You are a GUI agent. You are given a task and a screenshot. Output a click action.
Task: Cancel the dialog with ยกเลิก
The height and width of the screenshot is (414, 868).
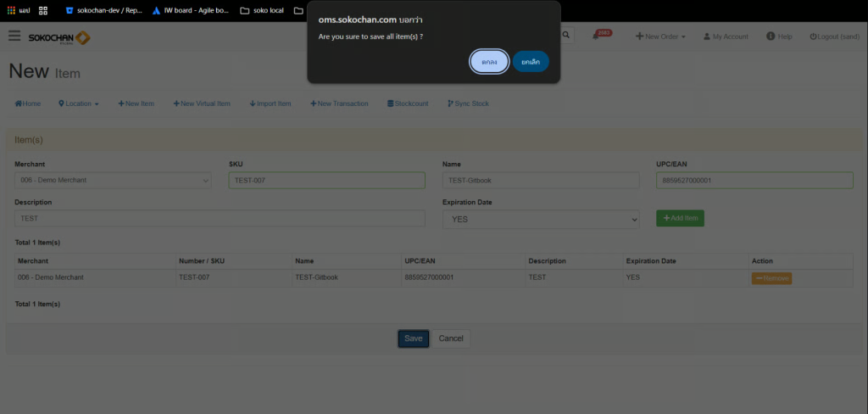531,62
